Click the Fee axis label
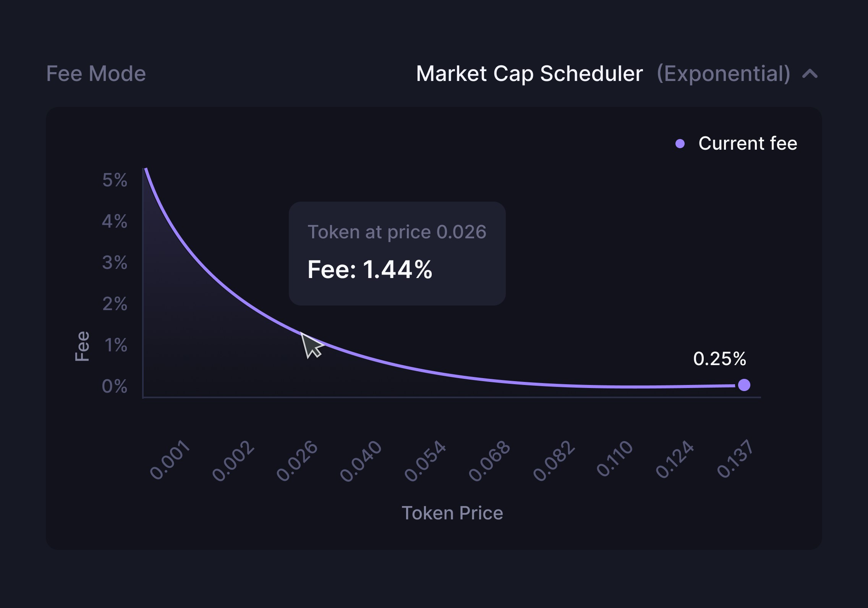This screenshot has height=608, width=868. (x=83, y=345)
